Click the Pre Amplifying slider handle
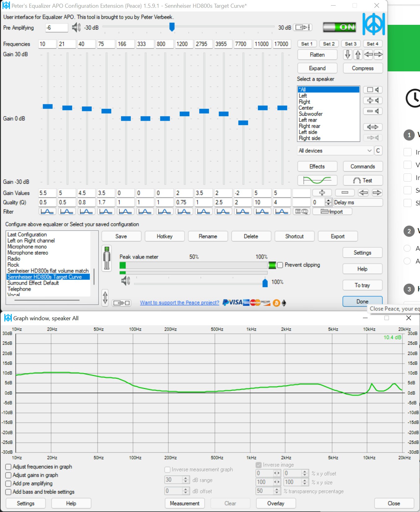Viewport: 420px width, 512px height. [x=172, y=27]
